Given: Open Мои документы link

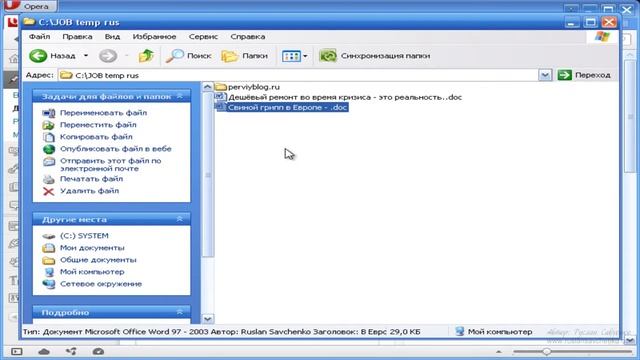Looking at the screenshot, I should click(x=92, y=248).
